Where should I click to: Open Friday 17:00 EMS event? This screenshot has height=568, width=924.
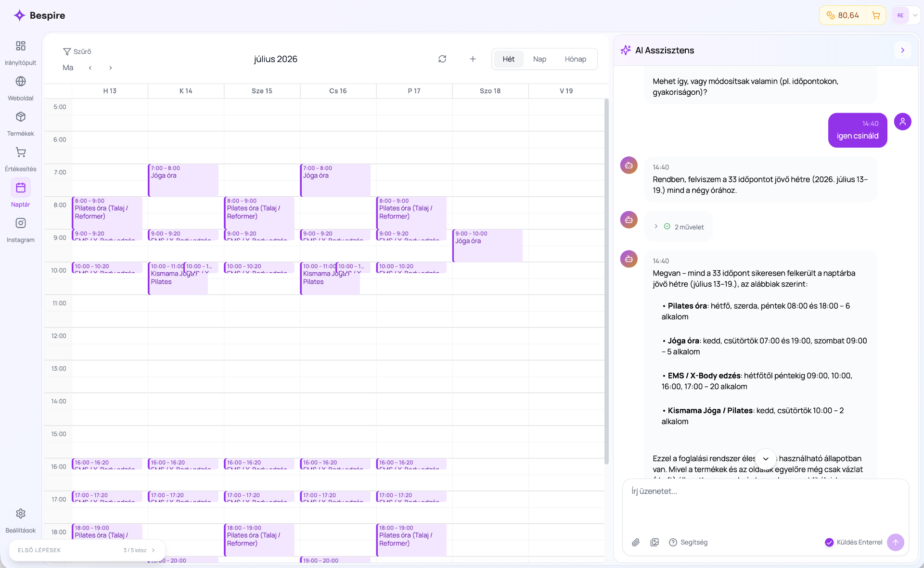click(411, 496)
